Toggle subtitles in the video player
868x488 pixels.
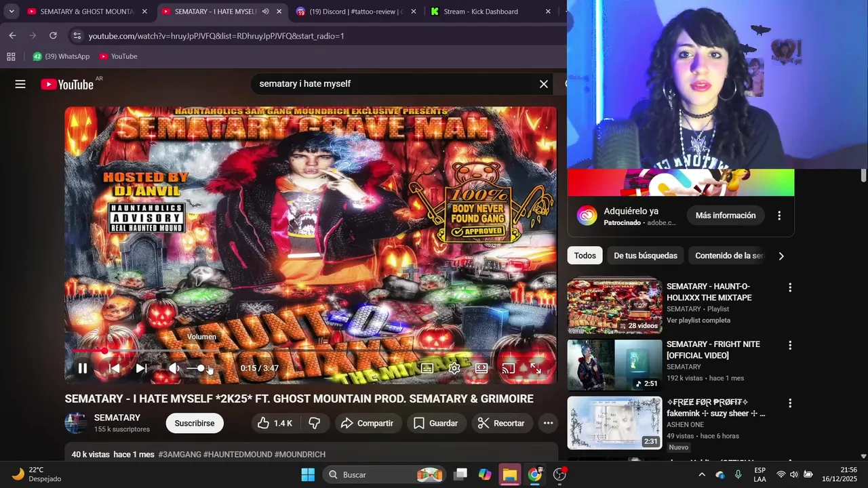pyautogui.click(x=427, y=368)
